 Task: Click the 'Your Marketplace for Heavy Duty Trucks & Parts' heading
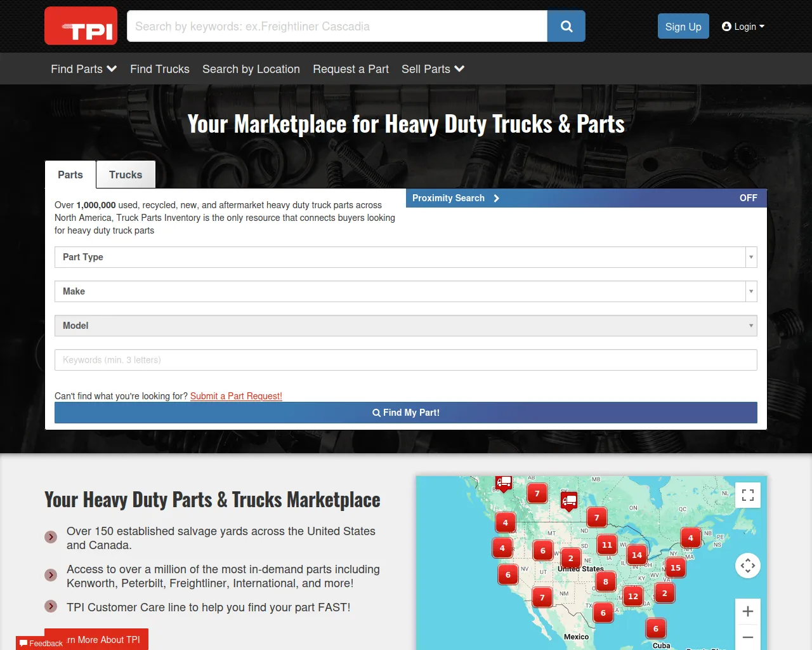406,124
